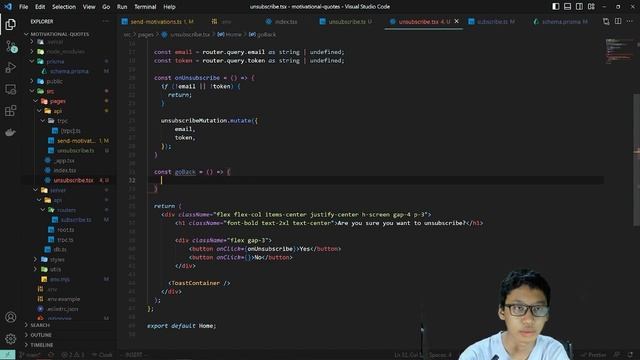This screenshot has width=640, height=360.
Task: Open the Edit menu
Action: [x=40, y=7]
